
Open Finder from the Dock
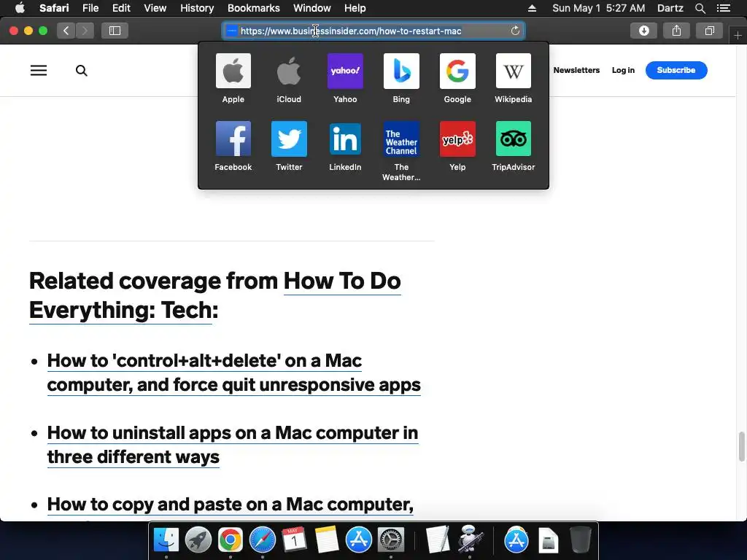(166, 540)
